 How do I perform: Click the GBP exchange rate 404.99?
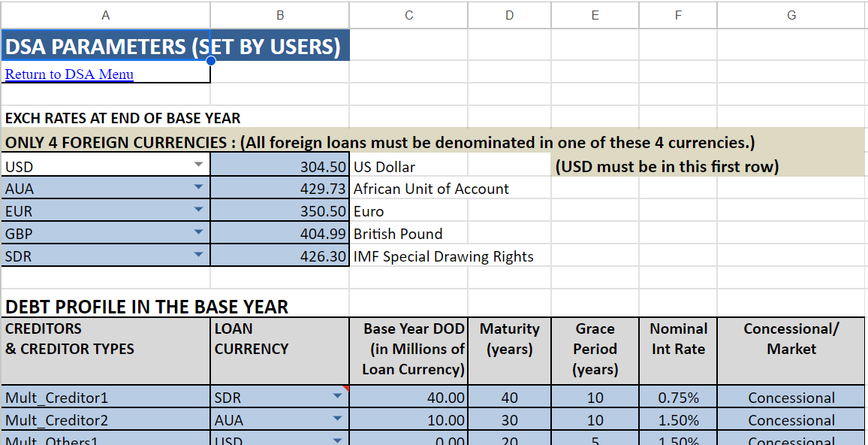(280, 233)
